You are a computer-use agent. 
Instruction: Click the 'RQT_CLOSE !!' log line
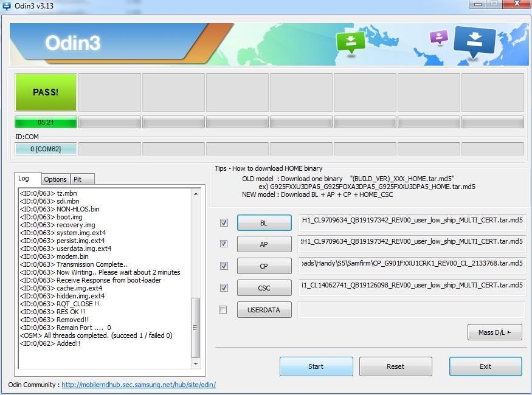(60, 304)
